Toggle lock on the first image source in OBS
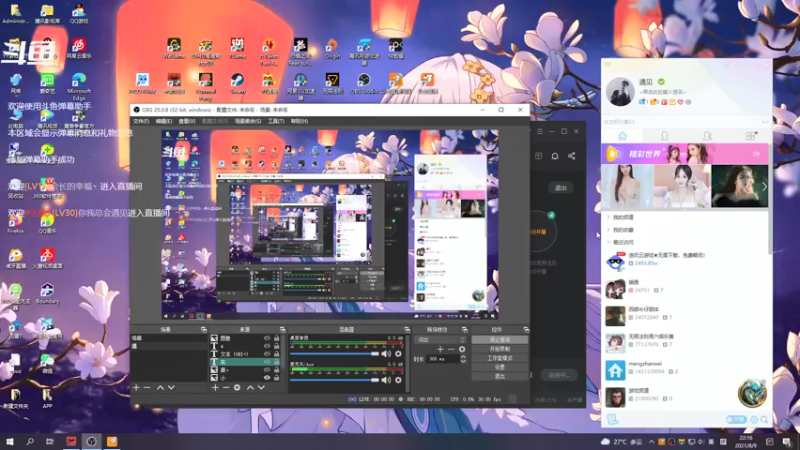 (x=277, y=338)
